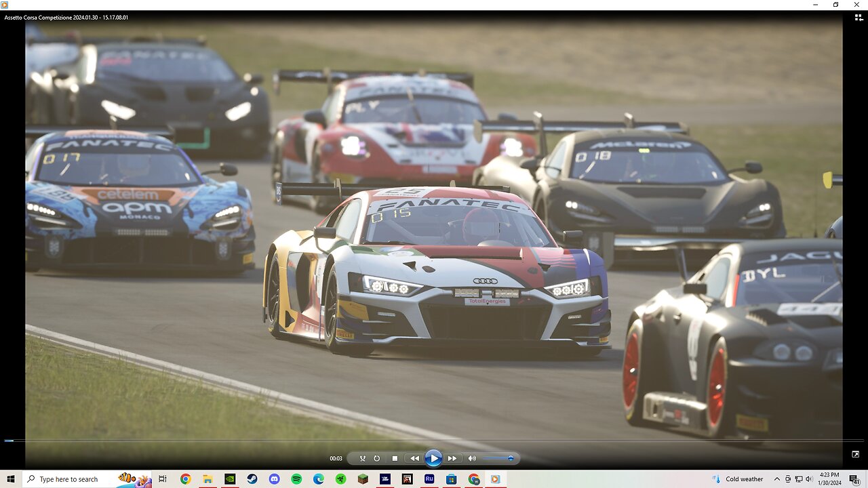Turn shuffle on in the player
The image size is (868, 488).
pos(363,459)
